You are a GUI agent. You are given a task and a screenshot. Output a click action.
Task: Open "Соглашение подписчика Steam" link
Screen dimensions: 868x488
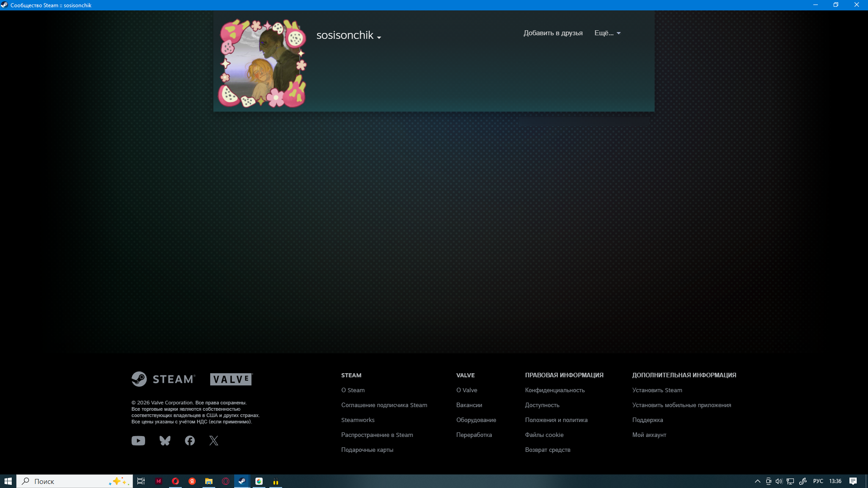(384, 405)
